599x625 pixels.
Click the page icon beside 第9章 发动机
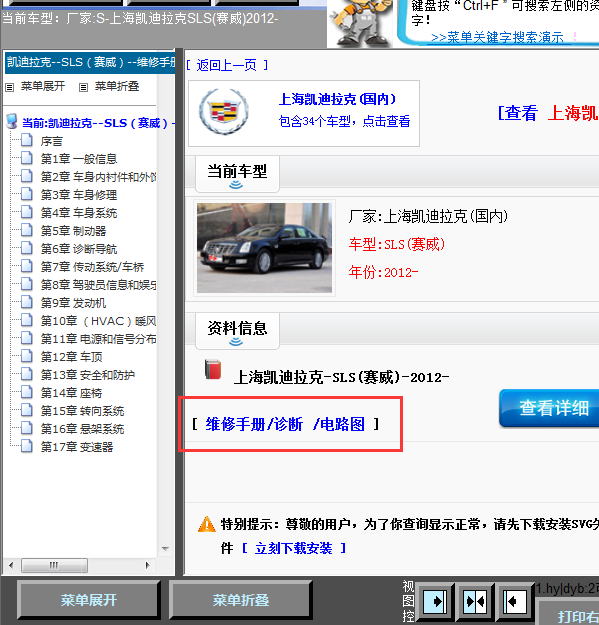[27, 303]
